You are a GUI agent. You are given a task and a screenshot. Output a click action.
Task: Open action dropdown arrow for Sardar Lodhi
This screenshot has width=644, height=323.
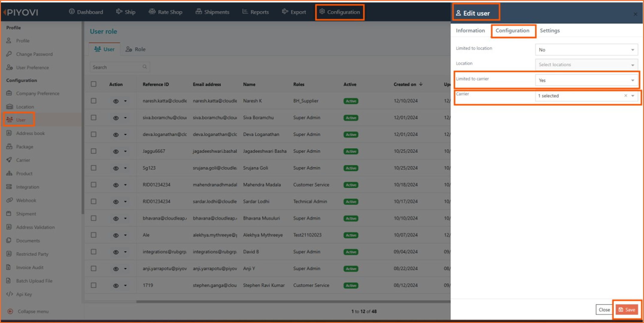click(125, 202)
